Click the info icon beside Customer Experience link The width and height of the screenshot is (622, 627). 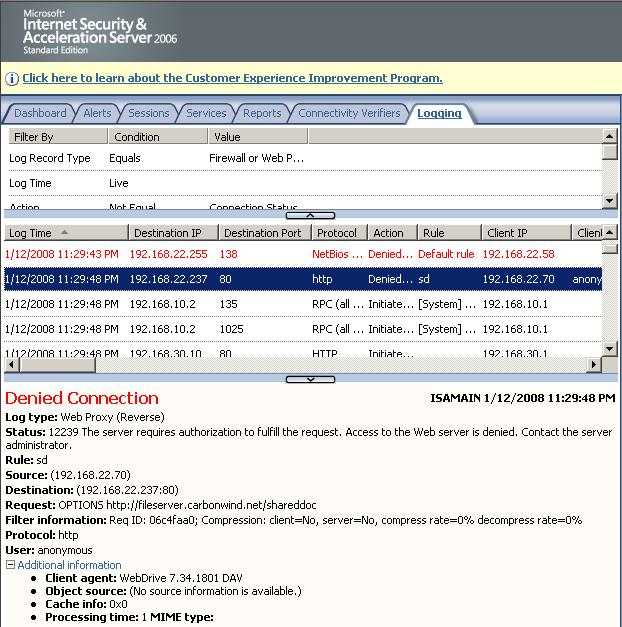12,79
